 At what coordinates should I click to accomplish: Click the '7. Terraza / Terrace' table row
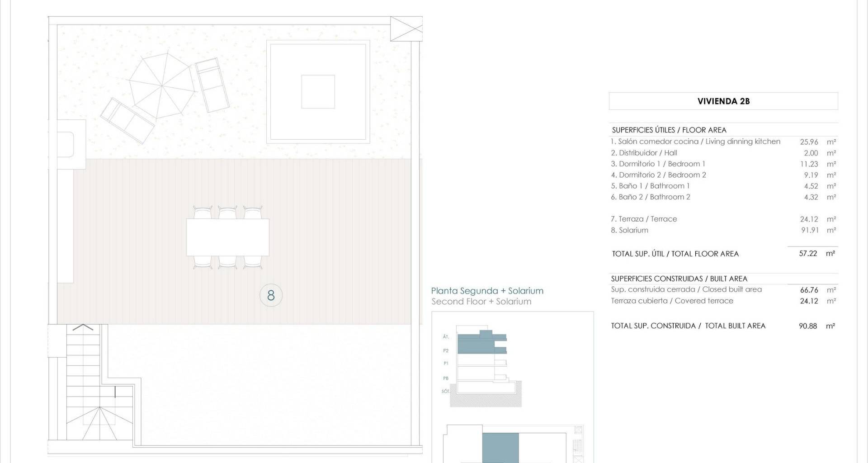click(644, 219)
